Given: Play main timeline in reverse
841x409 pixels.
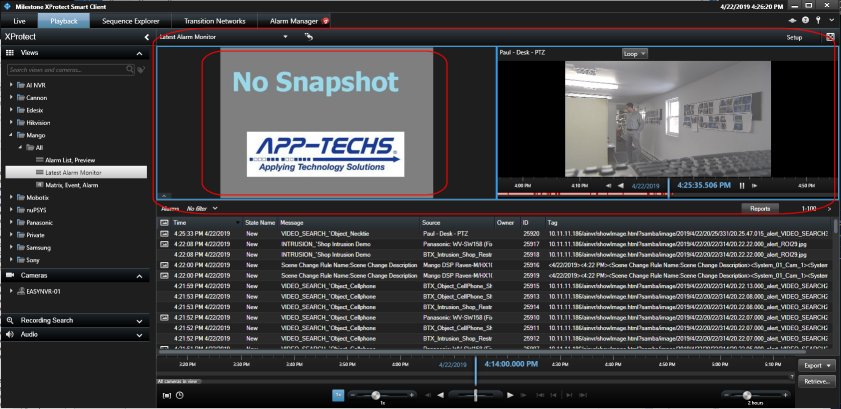Looking at the screenshot, I should pos(440,395).
